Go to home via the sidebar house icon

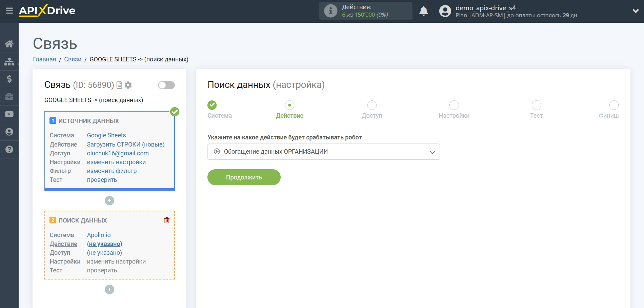pos(9,43)
